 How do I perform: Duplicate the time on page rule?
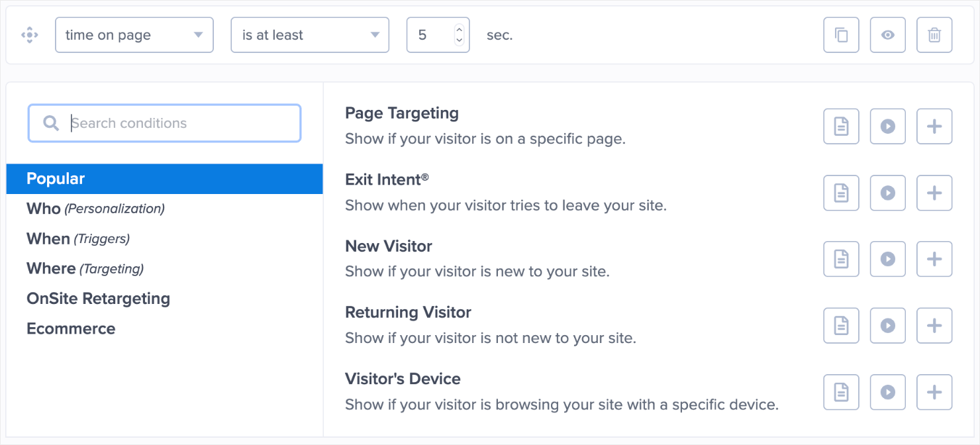841,35
